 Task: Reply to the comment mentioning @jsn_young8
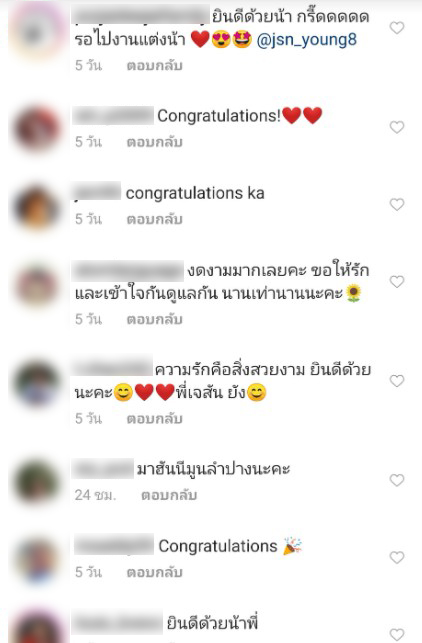tap(154, 66)
